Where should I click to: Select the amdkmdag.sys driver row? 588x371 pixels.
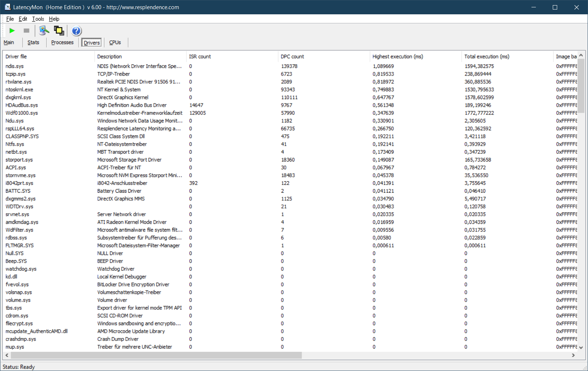click(x=290, y=222)
